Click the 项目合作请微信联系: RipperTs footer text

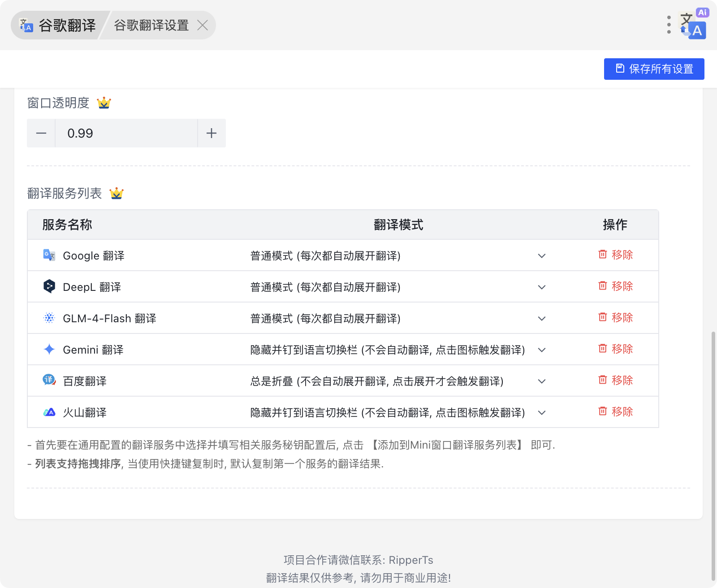point(358,560)
